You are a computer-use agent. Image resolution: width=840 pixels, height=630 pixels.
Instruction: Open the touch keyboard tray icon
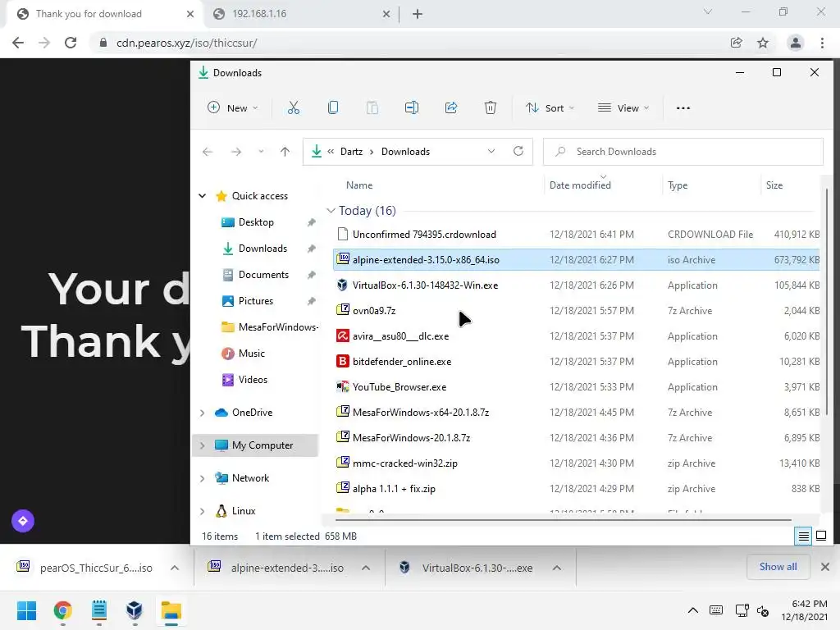[715, 610]
